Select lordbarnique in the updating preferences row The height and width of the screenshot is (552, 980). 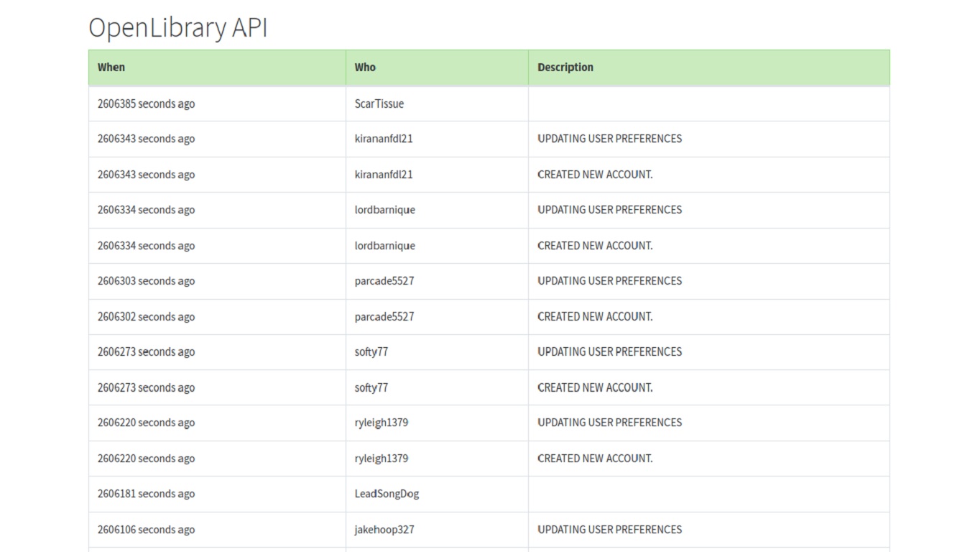click(384, 210)
